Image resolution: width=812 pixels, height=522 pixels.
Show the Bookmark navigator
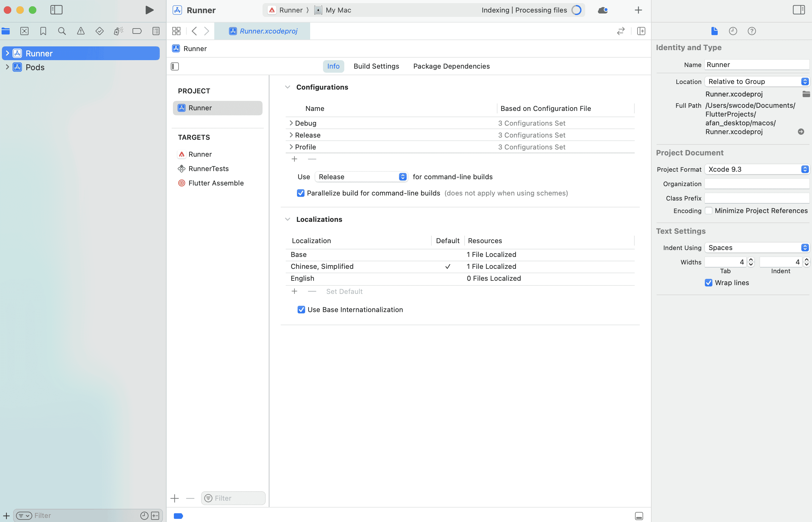pyautogui.click(x=43, y=31)
